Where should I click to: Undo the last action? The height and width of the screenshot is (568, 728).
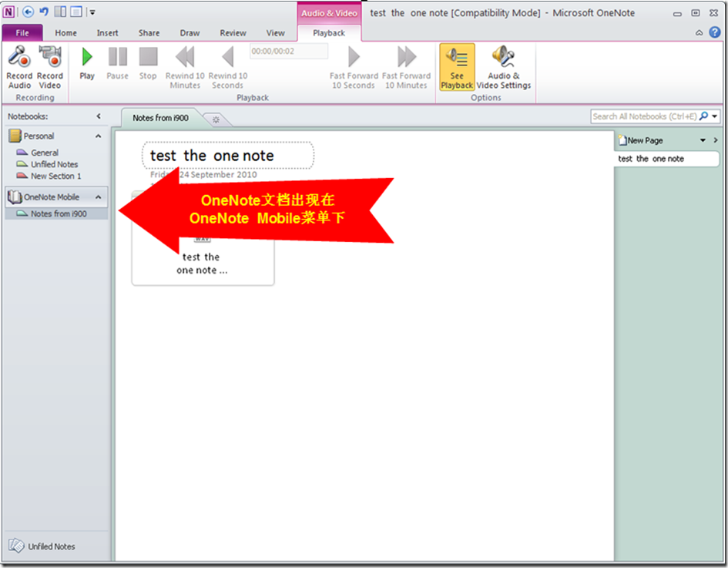pos(44,12)
